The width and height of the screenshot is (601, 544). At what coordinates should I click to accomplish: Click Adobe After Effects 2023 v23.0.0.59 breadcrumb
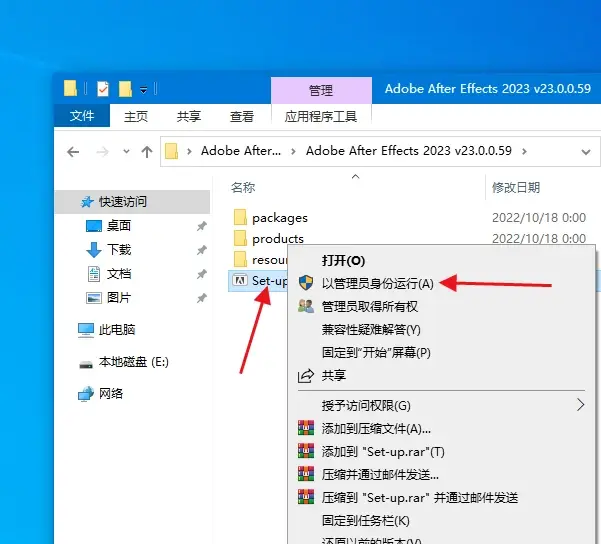pos(409,151)
